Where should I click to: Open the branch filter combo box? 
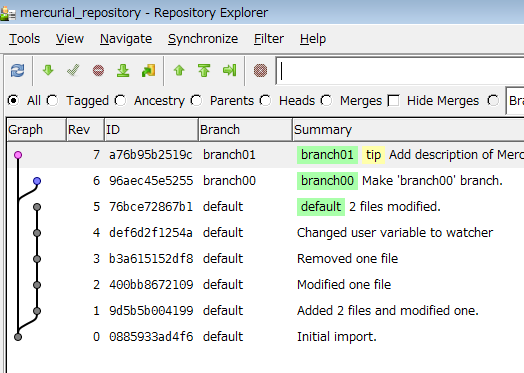point(515,100)
